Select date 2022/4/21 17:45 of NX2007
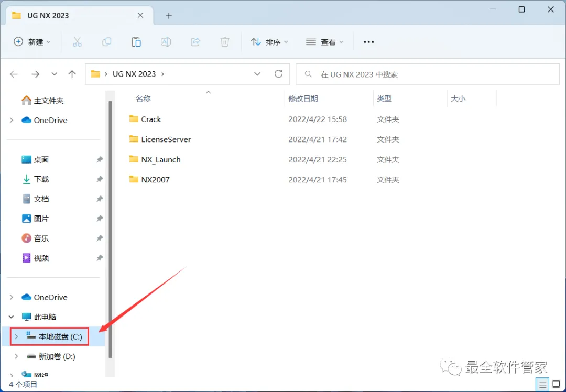Image resolution: width=566 pixels, height=392 pixels. (x=317, y=180)
